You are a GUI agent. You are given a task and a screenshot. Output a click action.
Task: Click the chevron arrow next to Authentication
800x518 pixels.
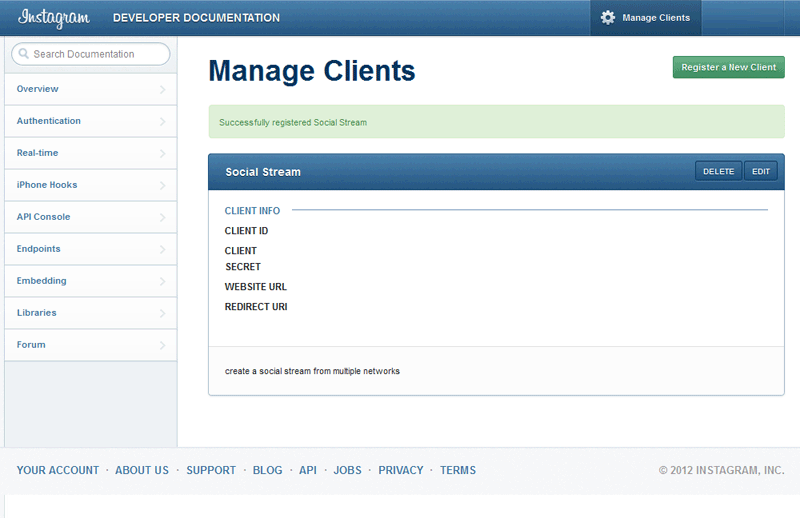(x=163, y=122)
